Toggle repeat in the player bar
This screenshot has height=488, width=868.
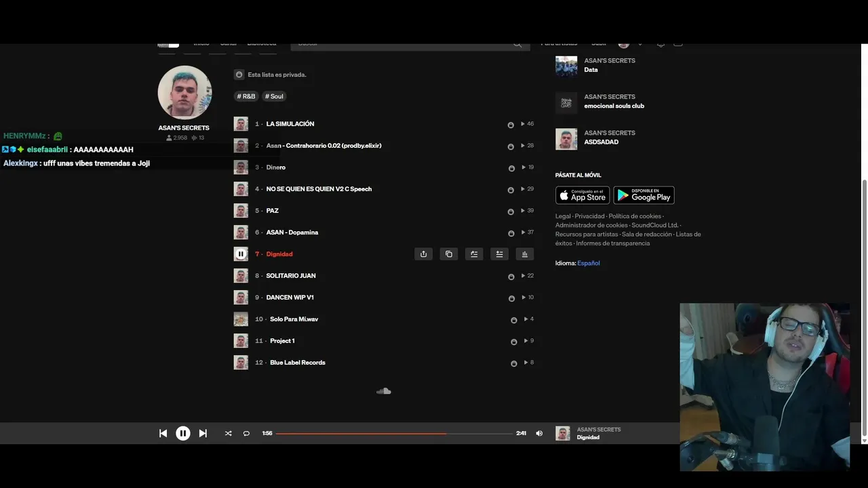coord(246,433)
